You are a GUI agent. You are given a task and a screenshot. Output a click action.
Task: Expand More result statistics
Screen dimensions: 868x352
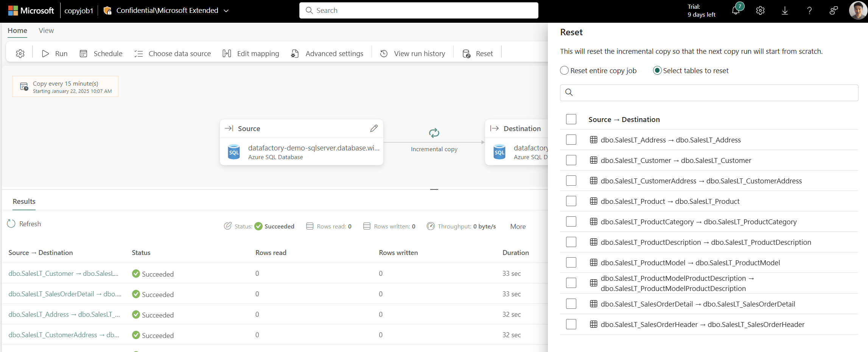pos(518,227)
